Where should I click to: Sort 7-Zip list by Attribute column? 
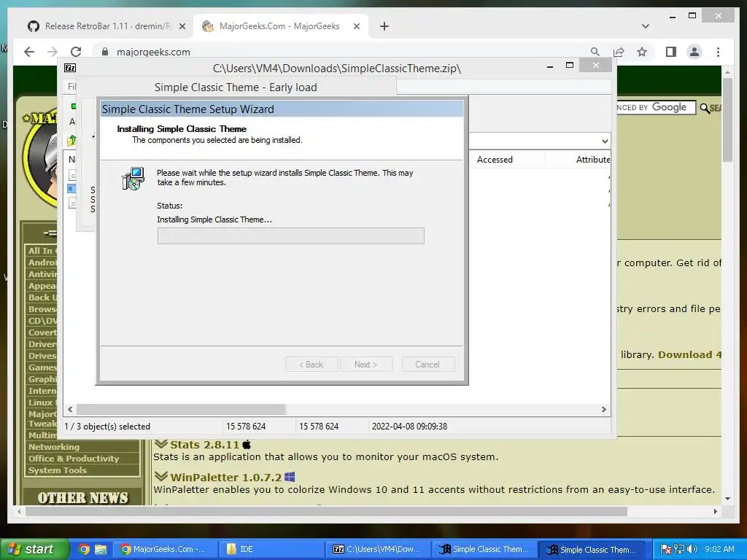pos(592,160)
